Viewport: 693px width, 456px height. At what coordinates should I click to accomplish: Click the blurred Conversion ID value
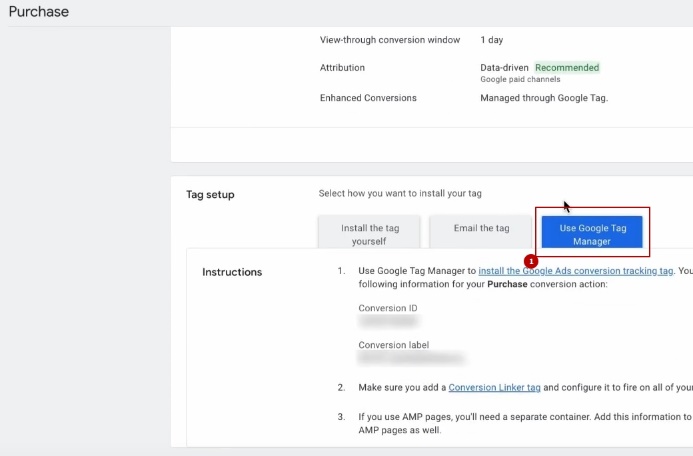tap(388, 322)
